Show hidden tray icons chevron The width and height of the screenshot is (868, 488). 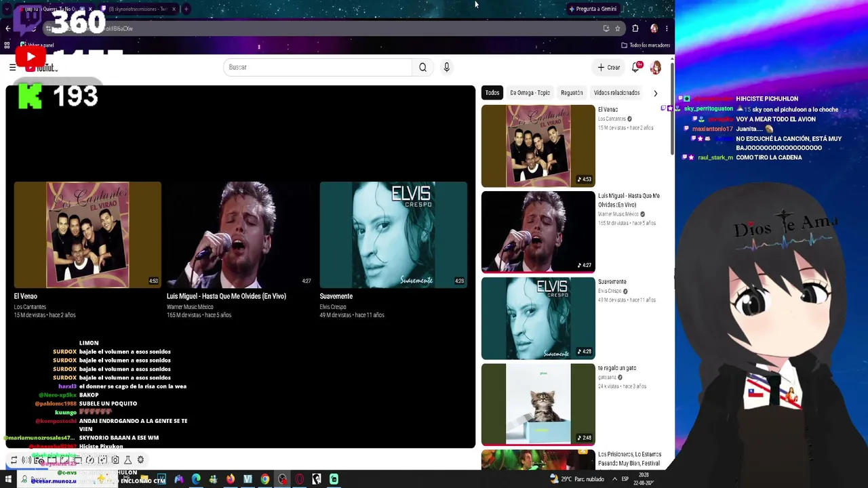(614, 479)
